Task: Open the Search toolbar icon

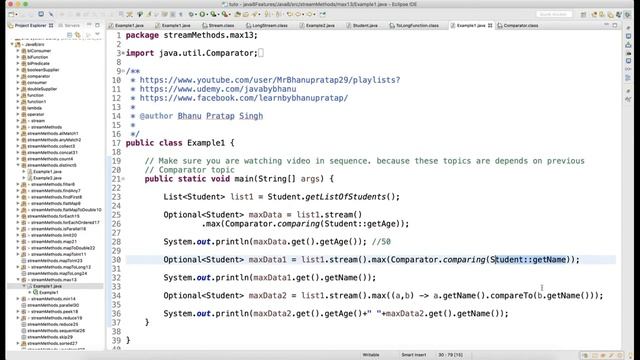Action: point(255,14)
